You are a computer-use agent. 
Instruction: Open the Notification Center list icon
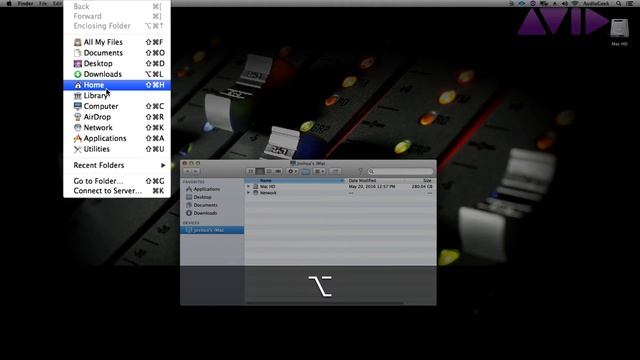point(630,3)
